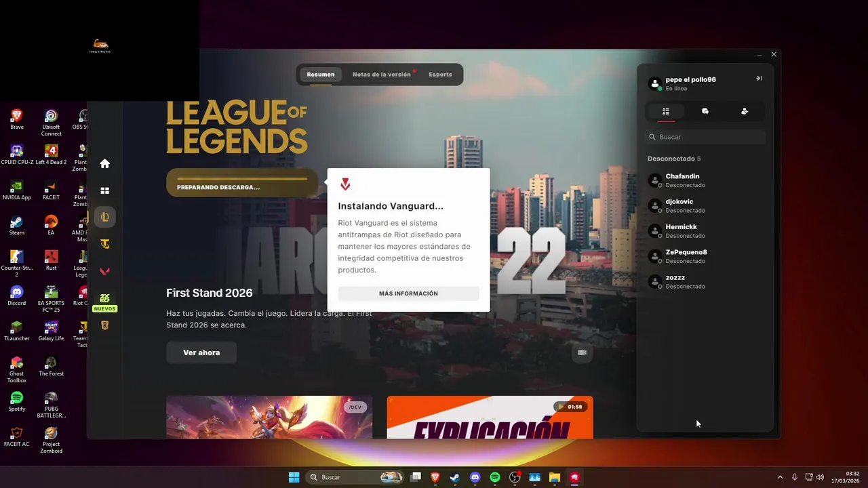Screen dimensions: 868x488
Task: Select 2XKO icon with NUEVOS badge
Action: pos(104,301)
